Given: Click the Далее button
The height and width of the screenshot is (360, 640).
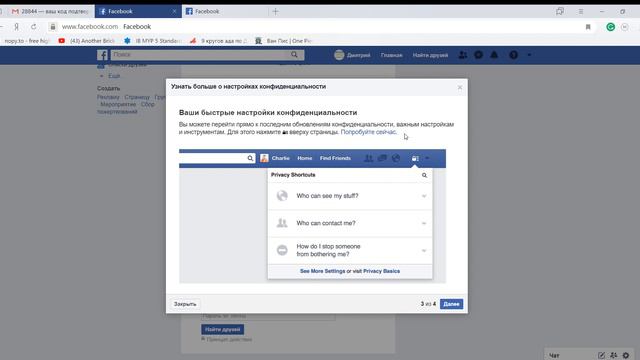Looking at the screenshot, I should click(x=451, y=304).
